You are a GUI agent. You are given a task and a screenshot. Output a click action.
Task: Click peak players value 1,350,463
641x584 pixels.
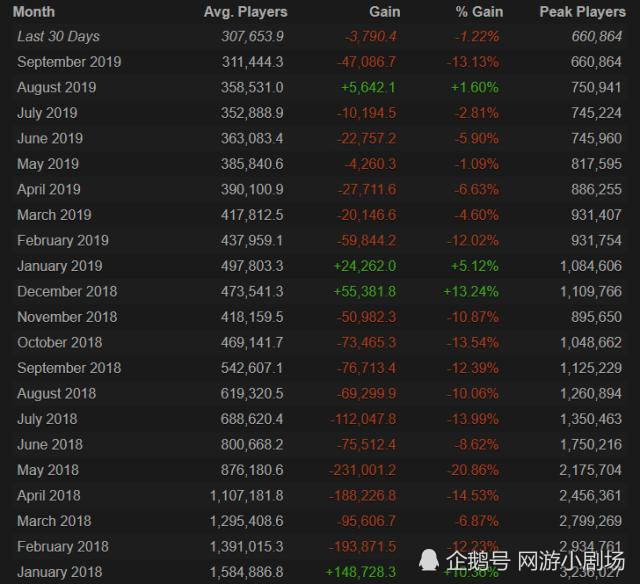591,419
